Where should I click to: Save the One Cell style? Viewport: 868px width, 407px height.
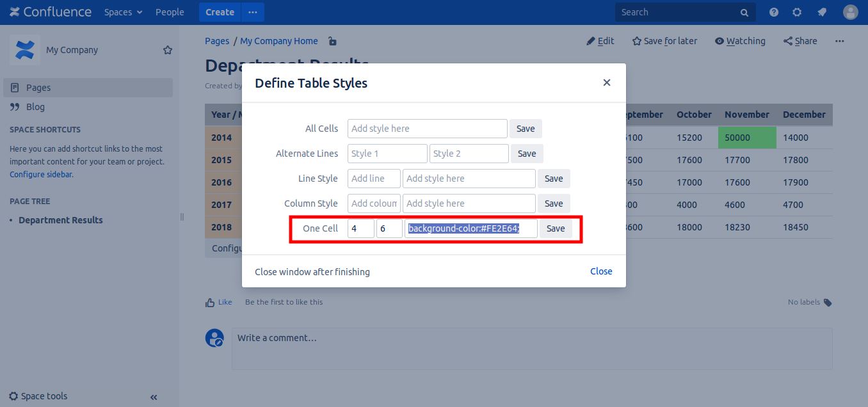pyautogui.click(x=555, y=228)
